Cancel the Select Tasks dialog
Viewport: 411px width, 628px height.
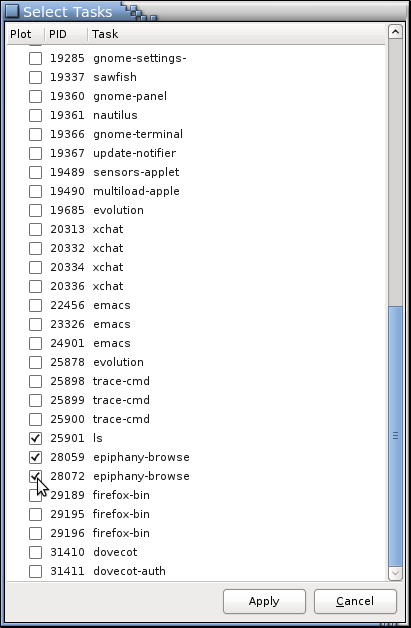tap(355, 601)
